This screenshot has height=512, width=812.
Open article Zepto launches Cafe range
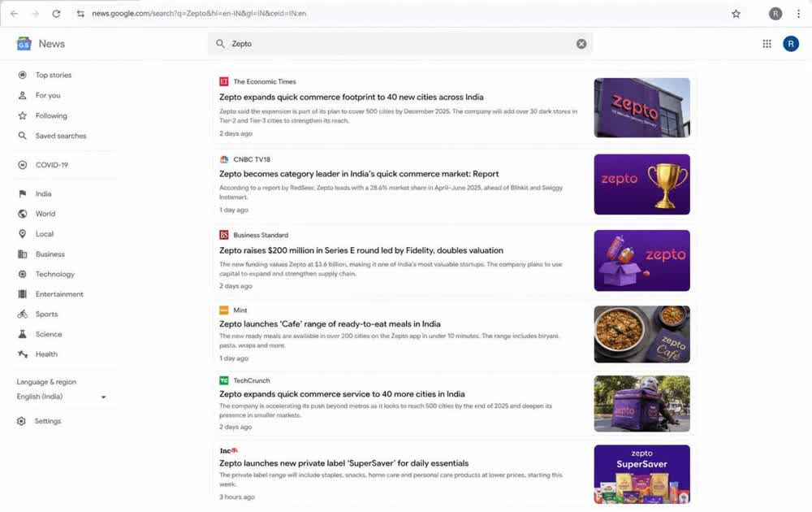330,324
